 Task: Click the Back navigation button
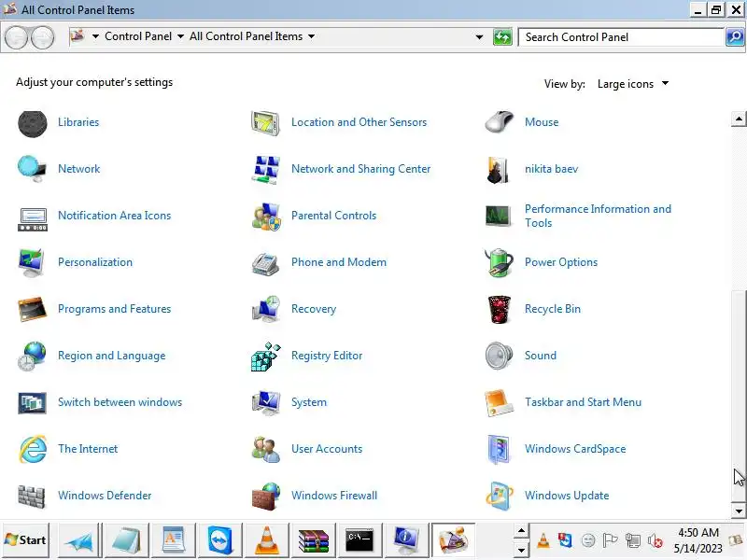coord(16,37)
